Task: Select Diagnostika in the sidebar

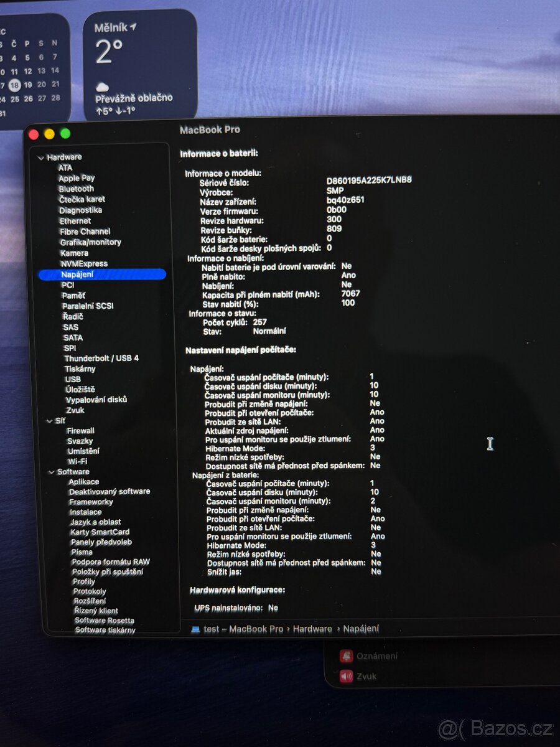Action: (82, 210)
